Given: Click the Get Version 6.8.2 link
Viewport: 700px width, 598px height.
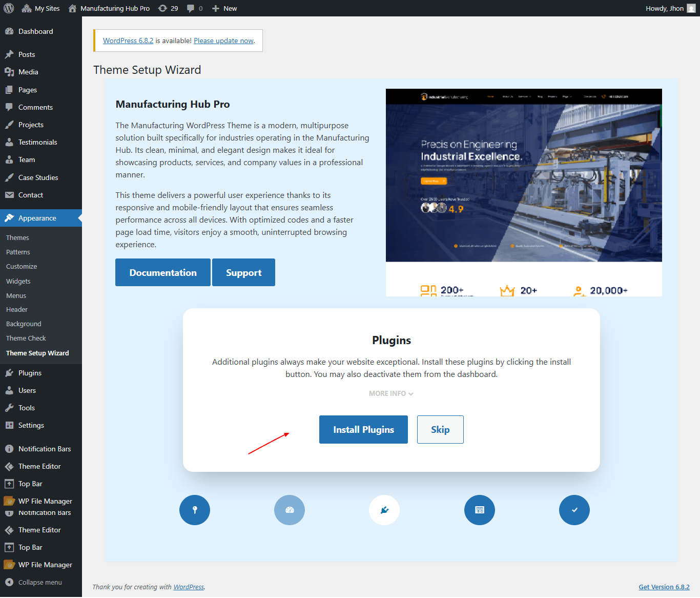Looking at the screenshot, I should click(664, 587).
